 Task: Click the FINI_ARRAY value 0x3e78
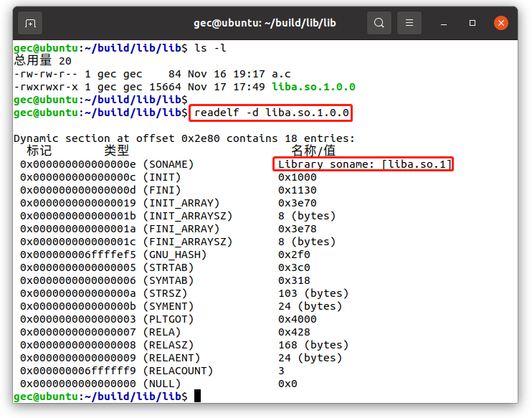298,229
